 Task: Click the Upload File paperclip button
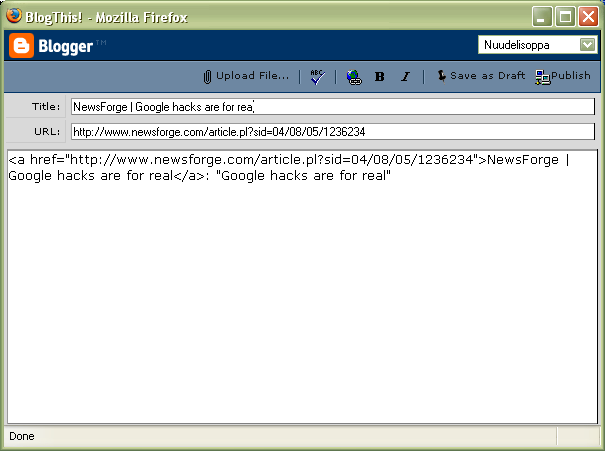[245, 76]
